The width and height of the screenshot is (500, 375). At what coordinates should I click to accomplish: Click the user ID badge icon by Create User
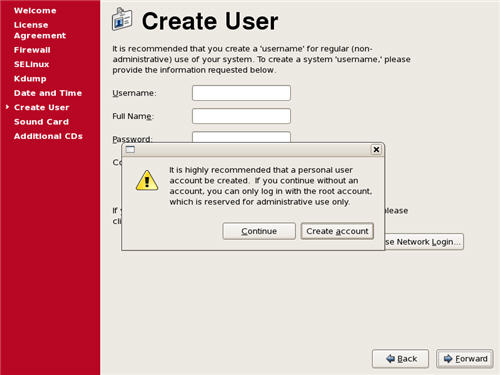click(x=122, y=19)
